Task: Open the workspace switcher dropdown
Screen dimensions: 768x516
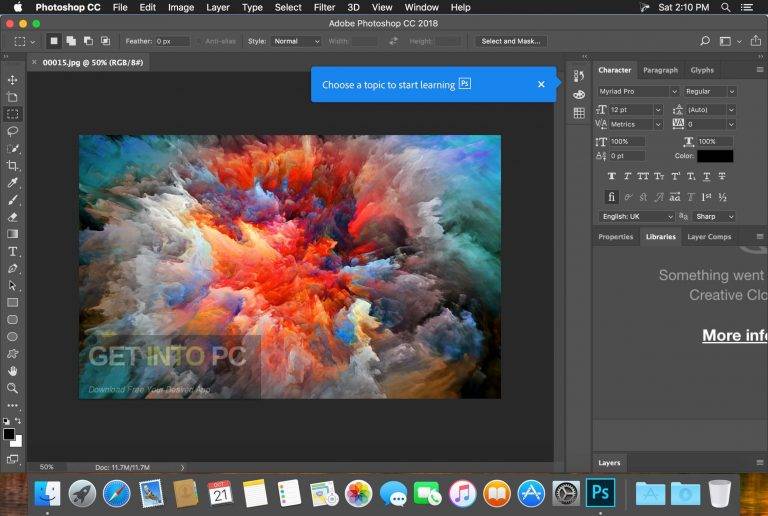Action: point(730,41)
